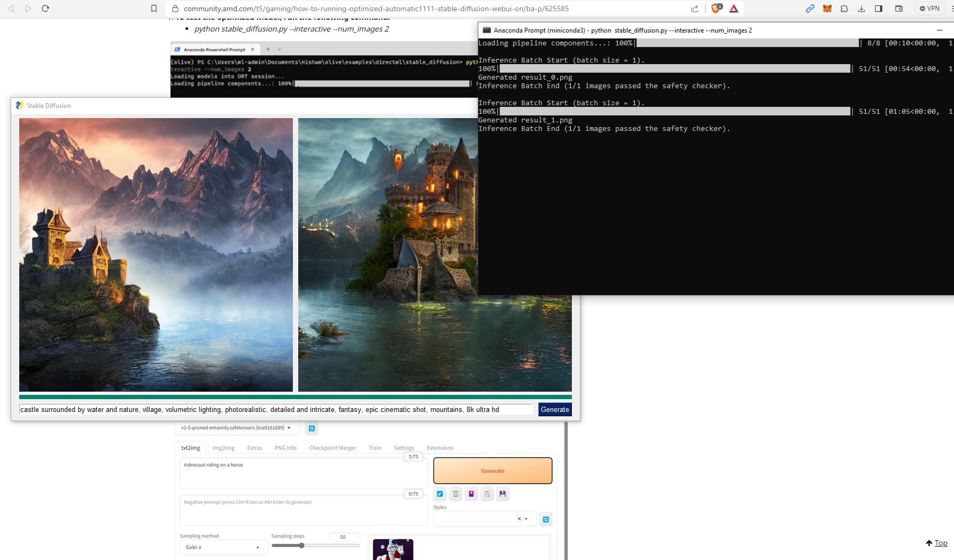This screenshot has width=954, height=560.
Task: Click the orange Generate button
Action: tap(493, 471)
